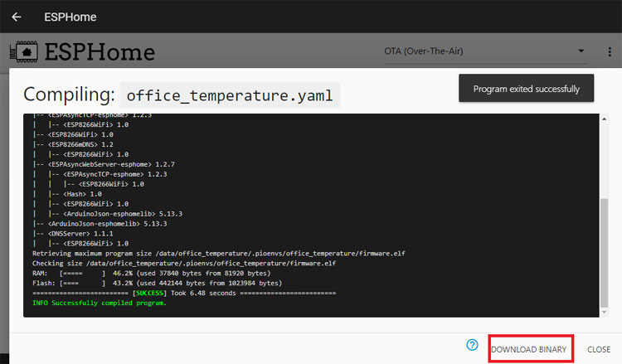Click the RAM usage line in log
Viewport: 622px width, 364px height.
151,273
